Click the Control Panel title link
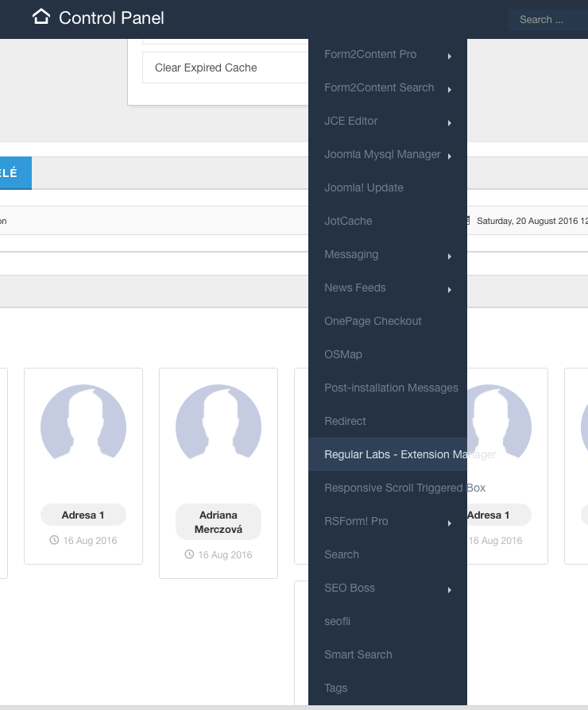588x710 pixels. [111, 18]
